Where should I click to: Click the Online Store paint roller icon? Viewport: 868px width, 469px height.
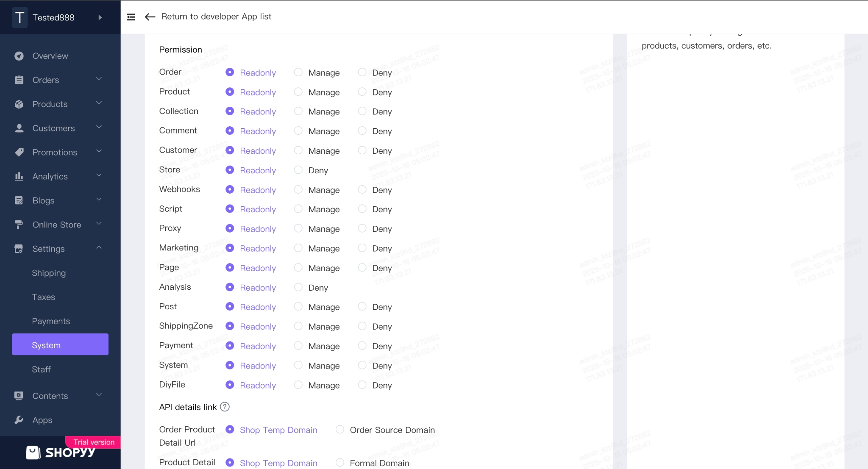pyautogui.click(x=19, y=225)
